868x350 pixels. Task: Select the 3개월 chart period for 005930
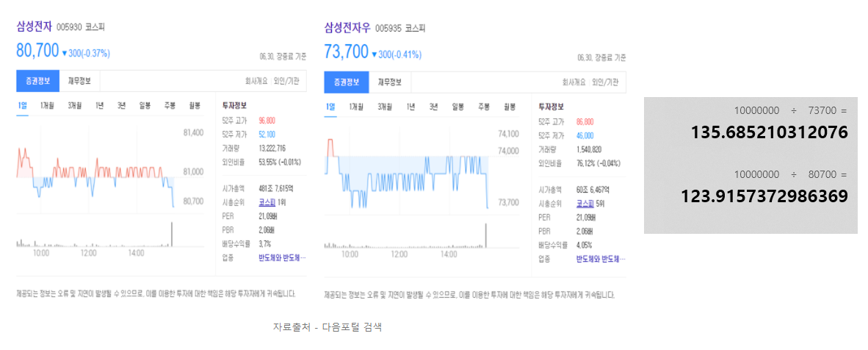click(x=75, y=105)
